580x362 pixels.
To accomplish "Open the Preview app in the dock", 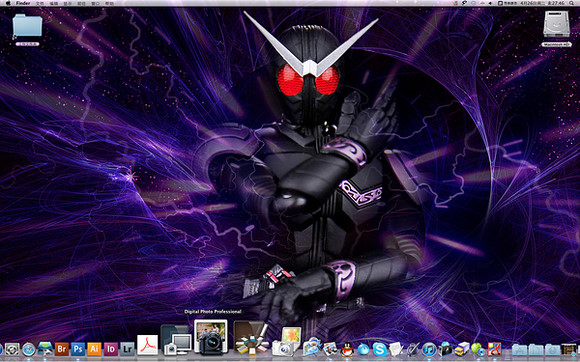I will [x=312, y=347].
